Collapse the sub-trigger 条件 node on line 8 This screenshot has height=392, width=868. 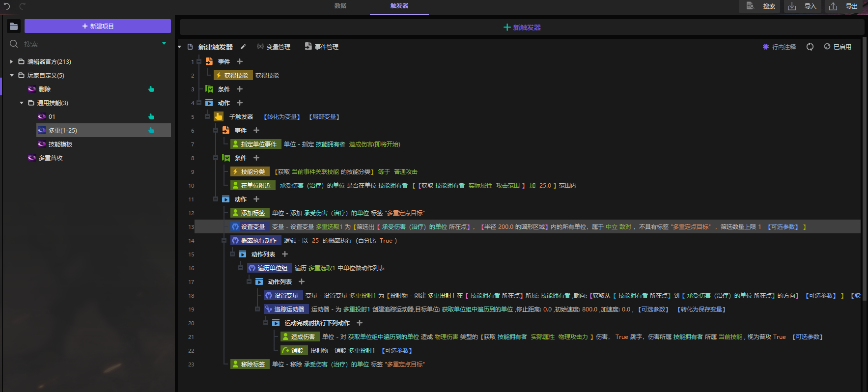pyautogui.click(x=216, y=158)
